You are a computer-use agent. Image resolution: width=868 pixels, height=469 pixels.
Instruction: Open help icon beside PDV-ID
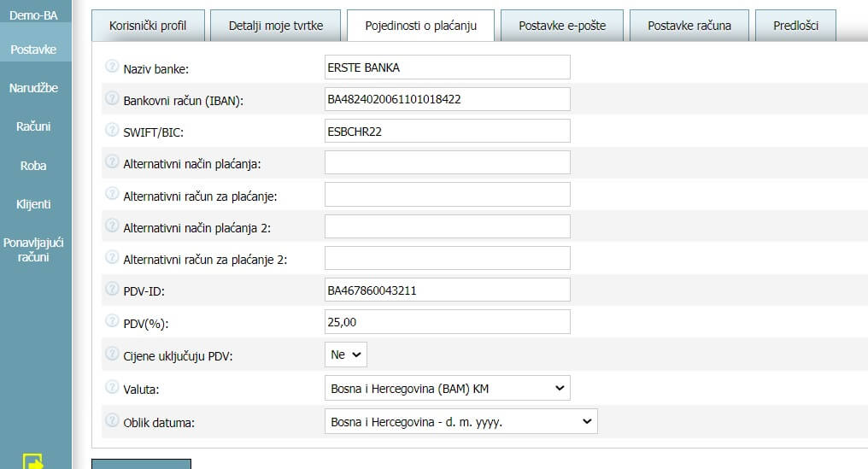click(112, 289)
